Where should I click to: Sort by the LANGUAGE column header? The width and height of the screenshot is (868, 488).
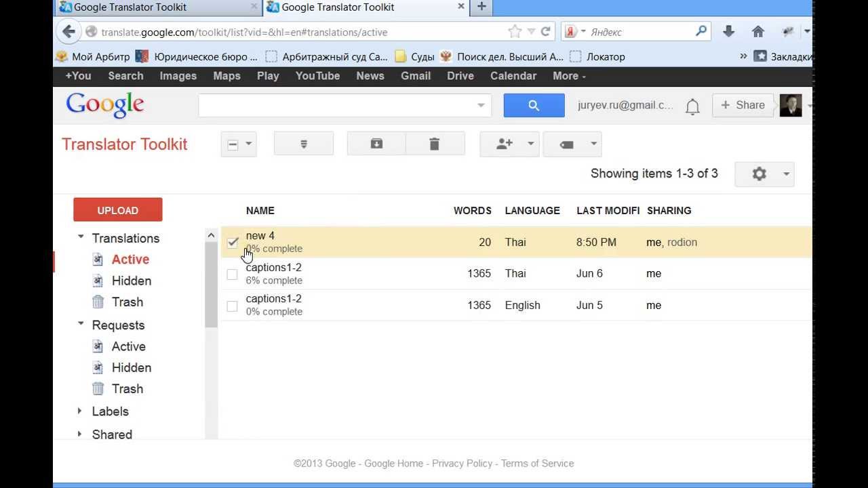532,211
